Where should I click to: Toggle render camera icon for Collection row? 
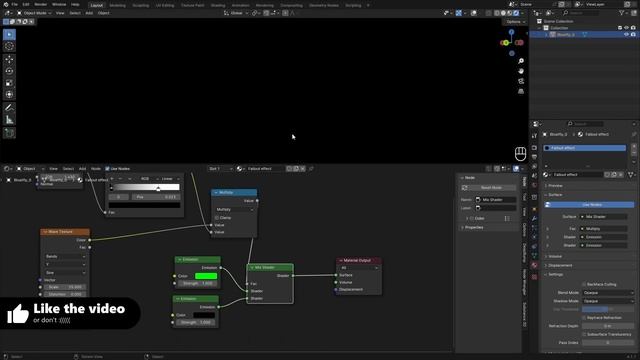633,28
